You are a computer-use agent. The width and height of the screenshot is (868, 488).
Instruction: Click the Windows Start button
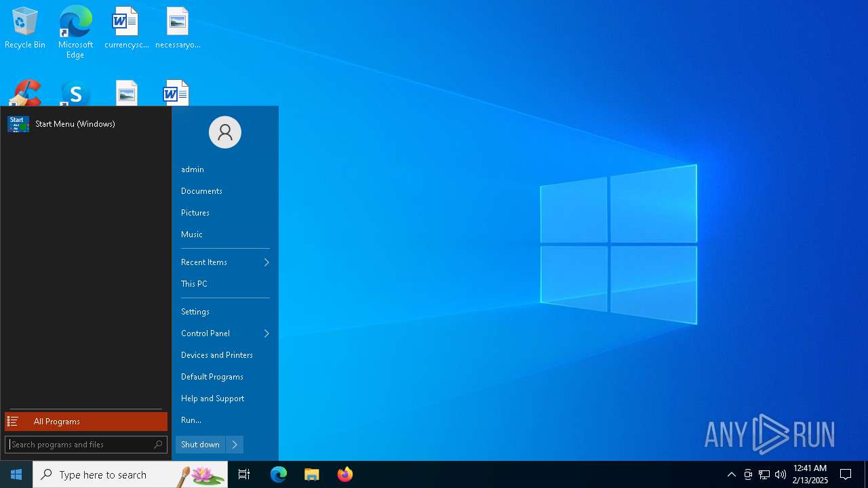16,474
